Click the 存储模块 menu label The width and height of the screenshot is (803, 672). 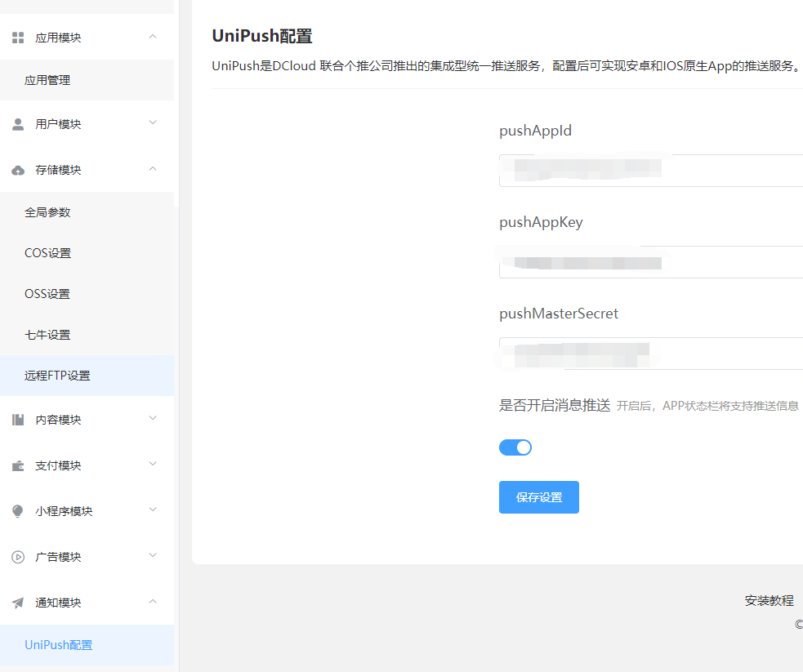click(58, 171)
